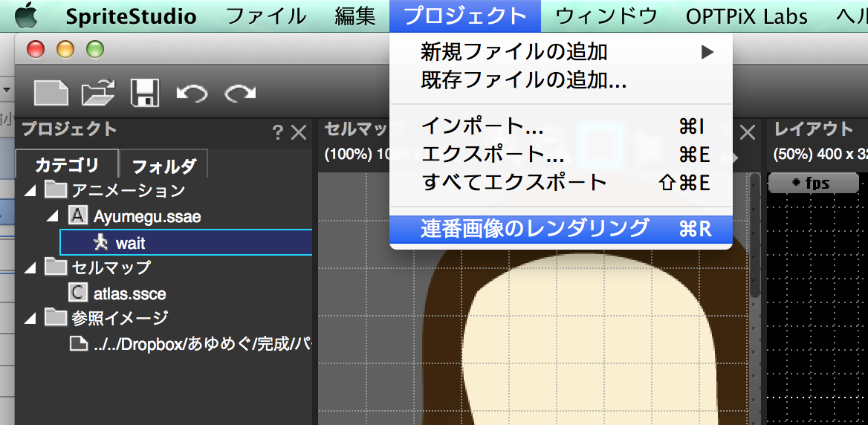The image size is (868, 425).
Task: Close the Project panel
Action: pyautogui.click(x=299, y=132)
